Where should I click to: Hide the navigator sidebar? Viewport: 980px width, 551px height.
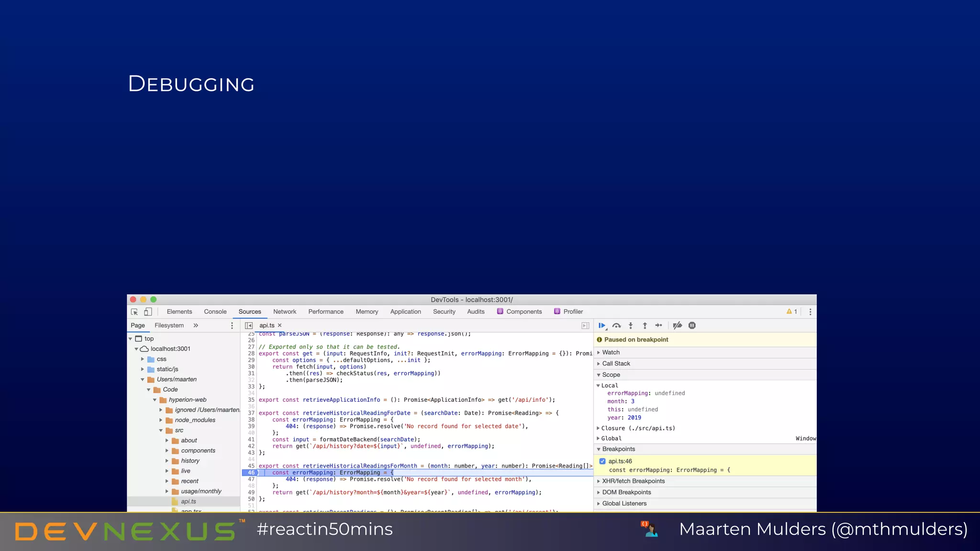point(249,326)
